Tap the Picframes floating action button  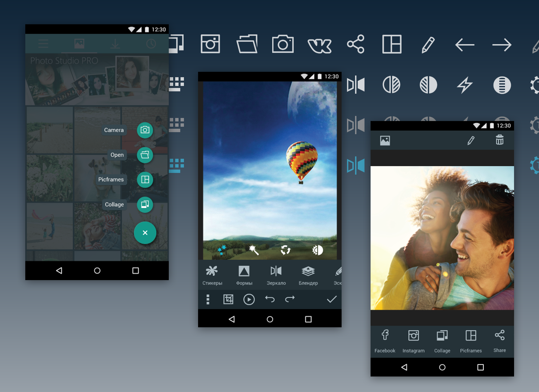[145, 180]
